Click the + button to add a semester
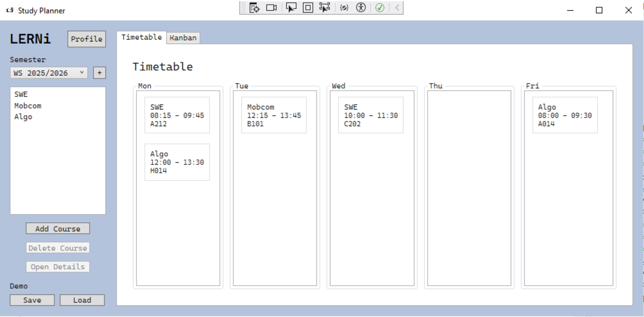This screenshot has height=317, width=644. click(99, 73)
